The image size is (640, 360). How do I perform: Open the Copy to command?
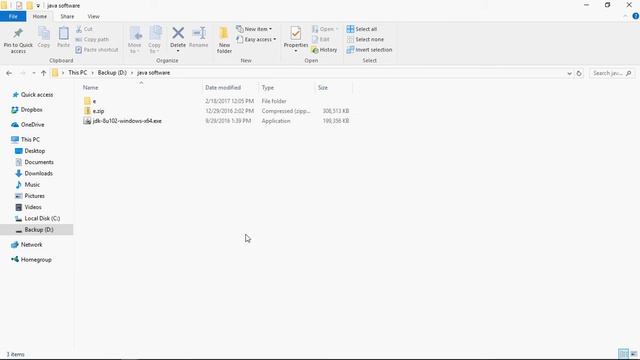point(155,40)
